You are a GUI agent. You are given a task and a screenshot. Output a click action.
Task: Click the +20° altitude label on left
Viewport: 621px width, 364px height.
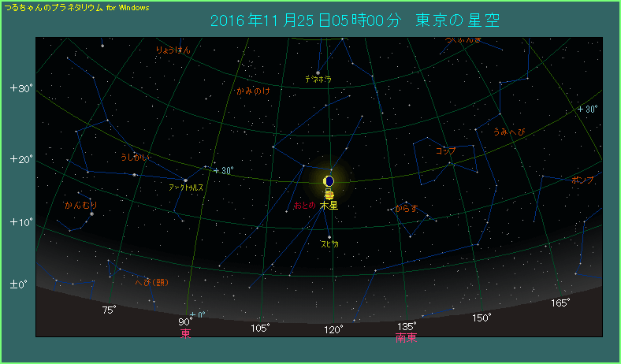pos(21,159)
